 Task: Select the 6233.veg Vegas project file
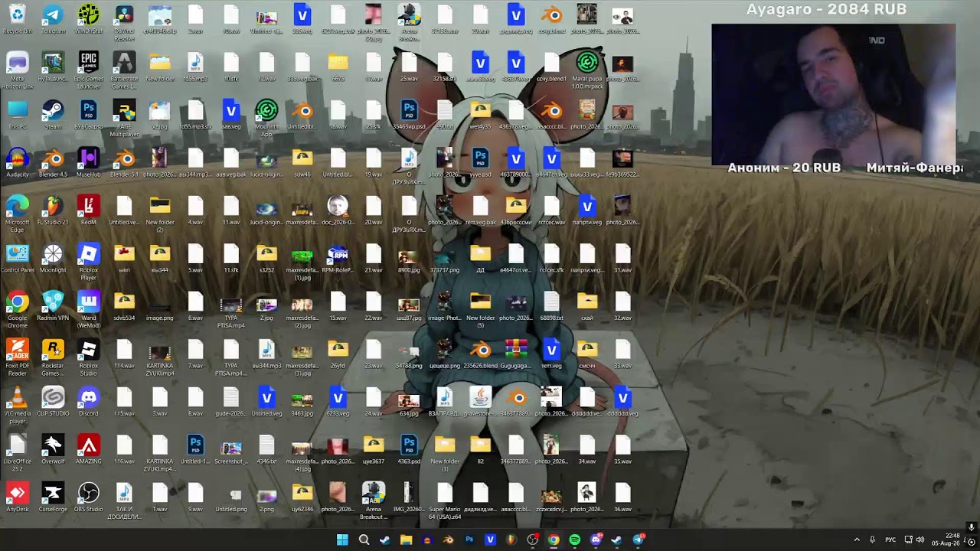338,402
